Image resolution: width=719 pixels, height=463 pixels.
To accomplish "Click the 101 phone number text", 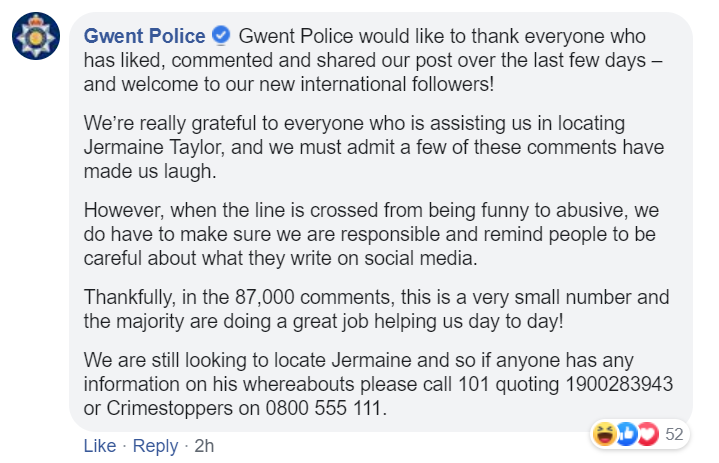I will [474, 384].
